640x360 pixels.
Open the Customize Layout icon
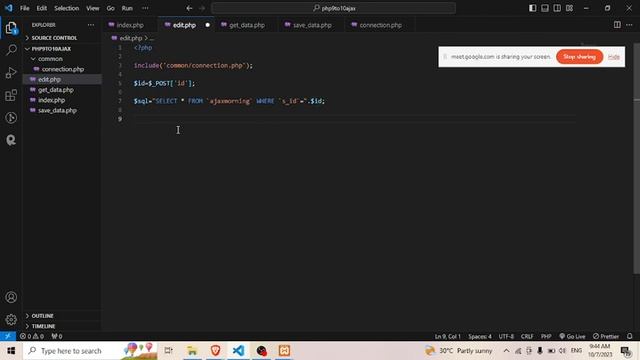coord(569,8)
